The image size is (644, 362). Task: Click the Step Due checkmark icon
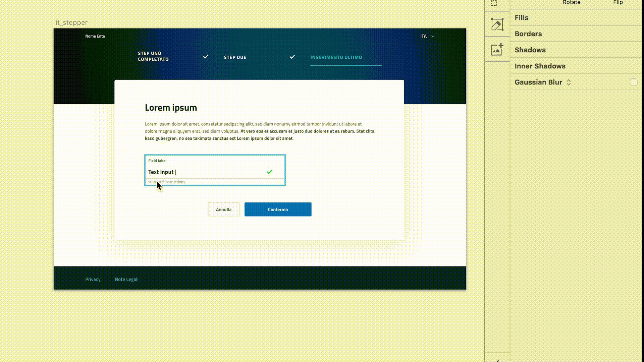tap(292, 57)
